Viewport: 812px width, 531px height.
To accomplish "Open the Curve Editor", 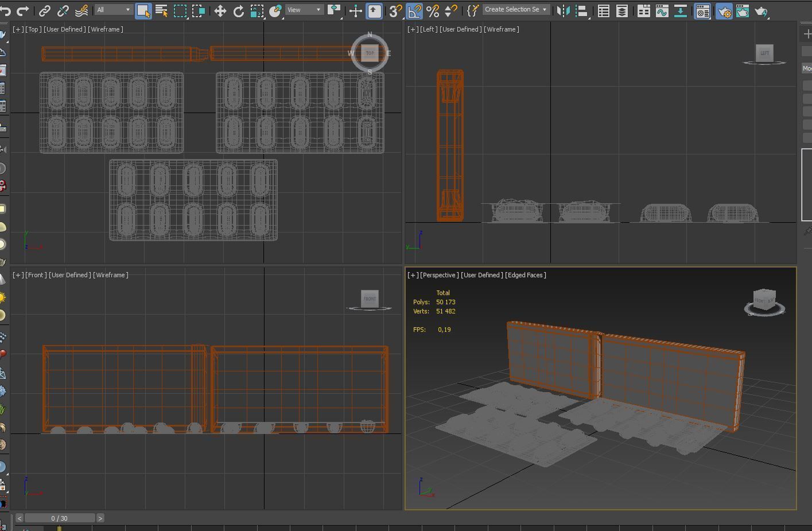I will (662, 10).
